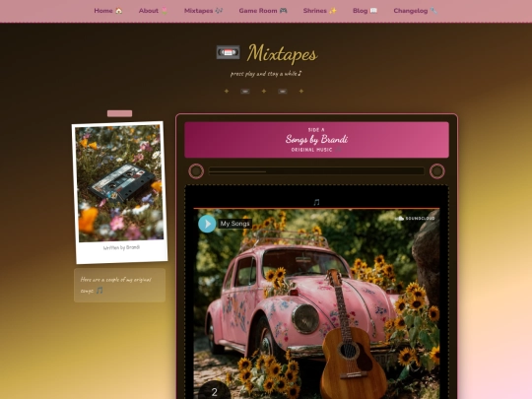The image size is (532, 399).
Task: Click the track number 2 badge
Action: [x=215, y=391]
